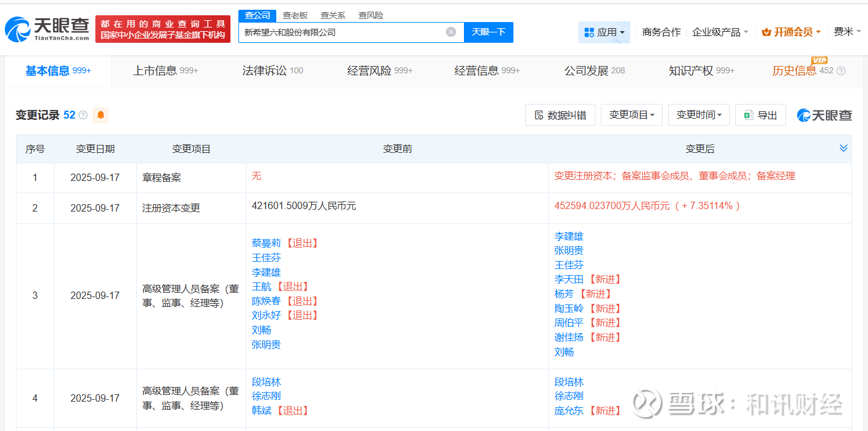Image resolution: width=868 pixels, height=431 pixels.
Task: Open the 商务合作 link
Action: (661, 32)
